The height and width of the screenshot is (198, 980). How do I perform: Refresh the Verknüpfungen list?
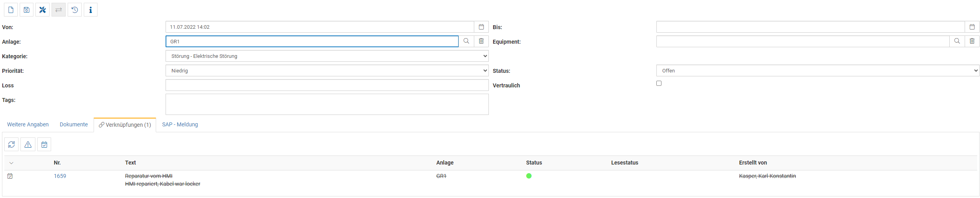pyautogui.click(x=11, y=144)
